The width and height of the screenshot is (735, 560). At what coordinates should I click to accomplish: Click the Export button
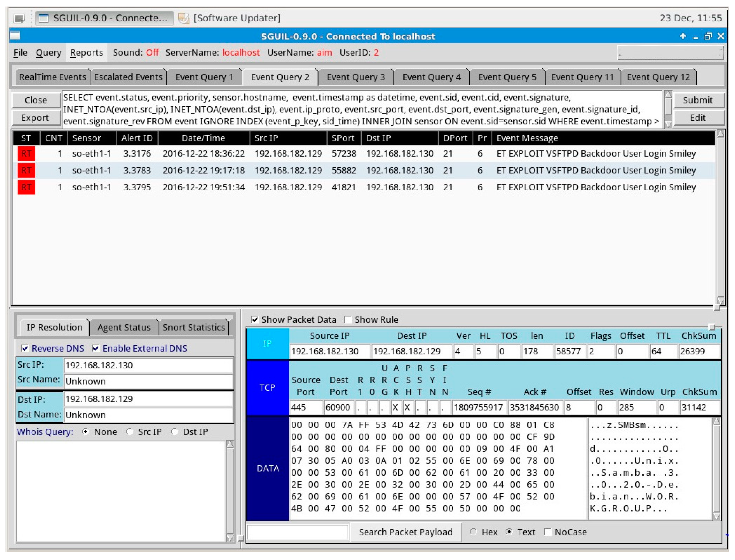tap(35, 118)
